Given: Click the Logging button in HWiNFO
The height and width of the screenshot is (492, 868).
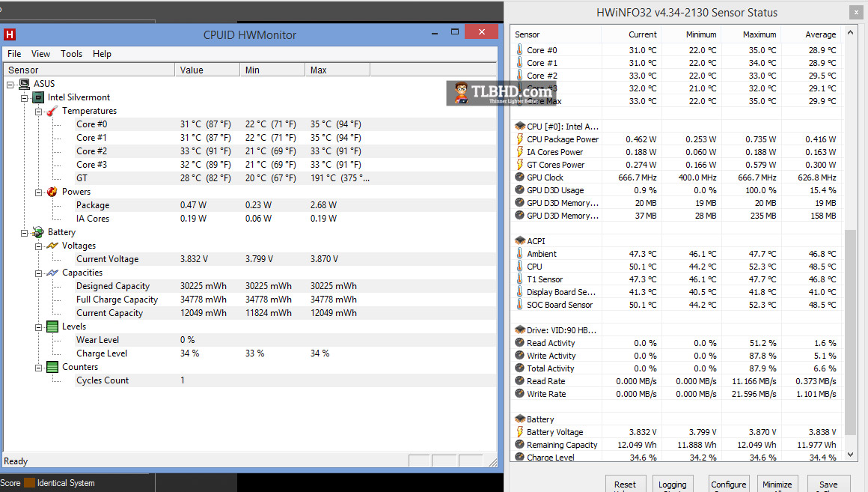Looking at the screenshot, I should [x=673, y=484].
